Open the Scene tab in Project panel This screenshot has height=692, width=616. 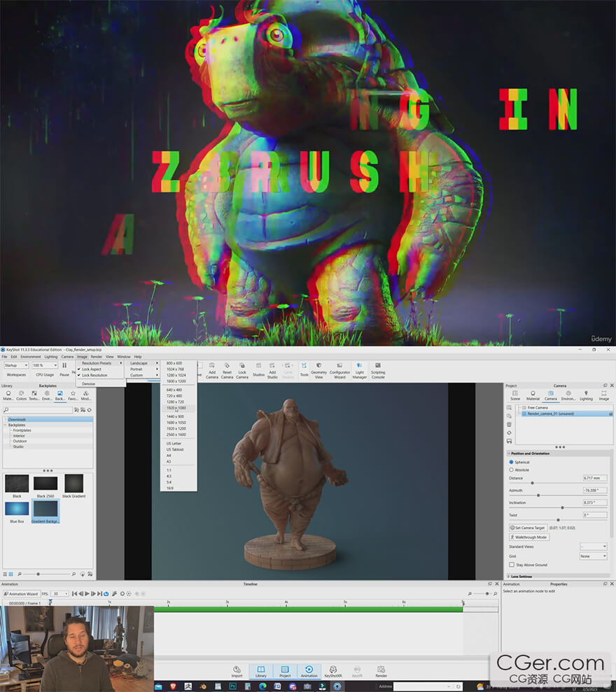coord(515,395)
